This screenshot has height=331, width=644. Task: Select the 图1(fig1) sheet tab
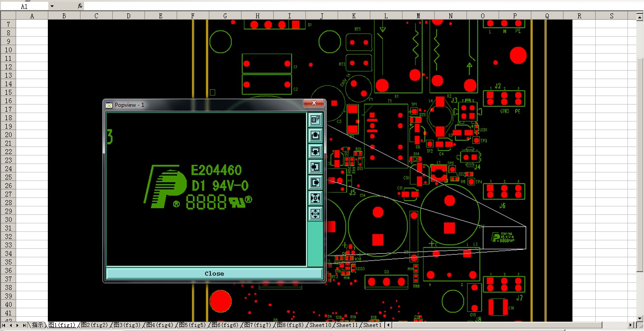[x=62, y=325]
